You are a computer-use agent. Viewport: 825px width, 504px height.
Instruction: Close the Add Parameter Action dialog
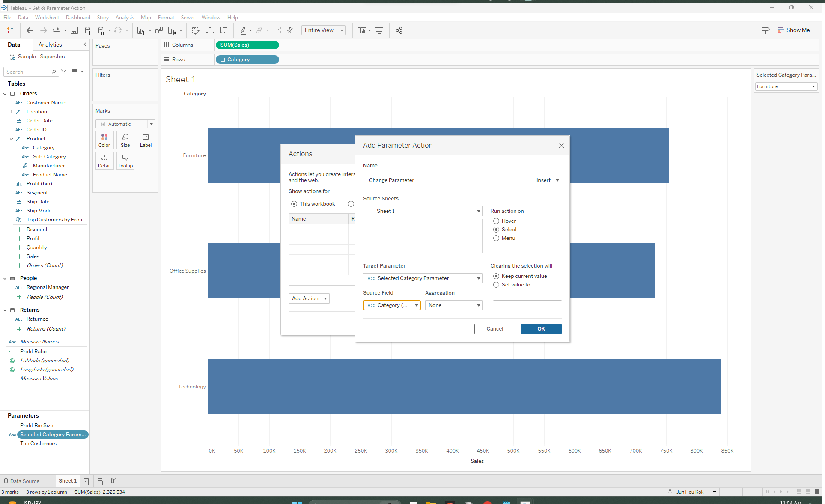561,146
